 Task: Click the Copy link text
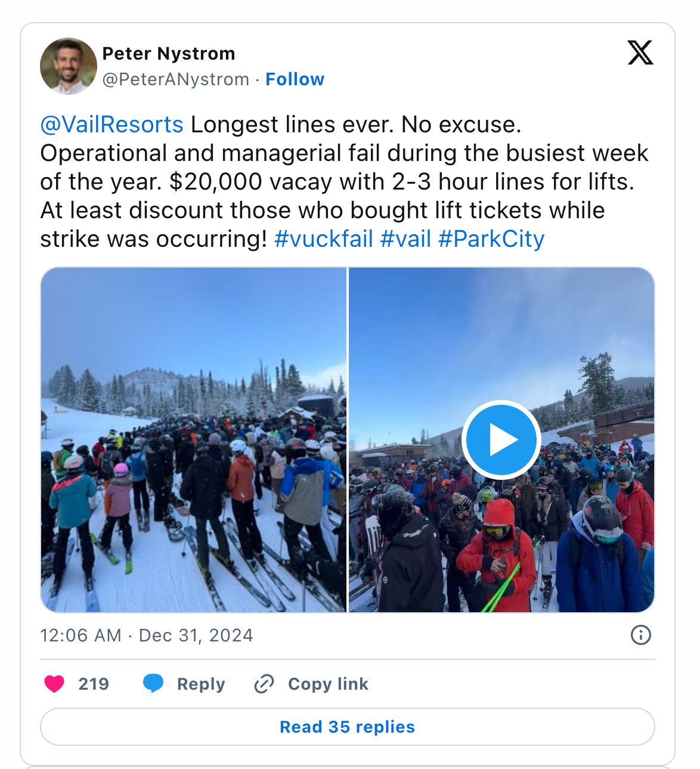coord(328,684)
